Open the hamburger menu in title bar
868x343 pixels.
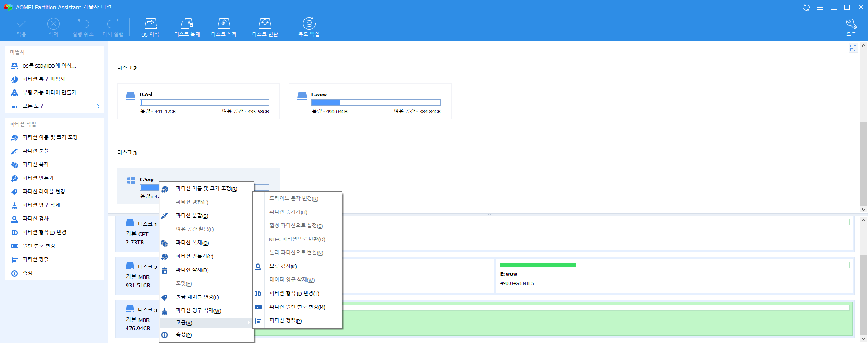(820, 8)
